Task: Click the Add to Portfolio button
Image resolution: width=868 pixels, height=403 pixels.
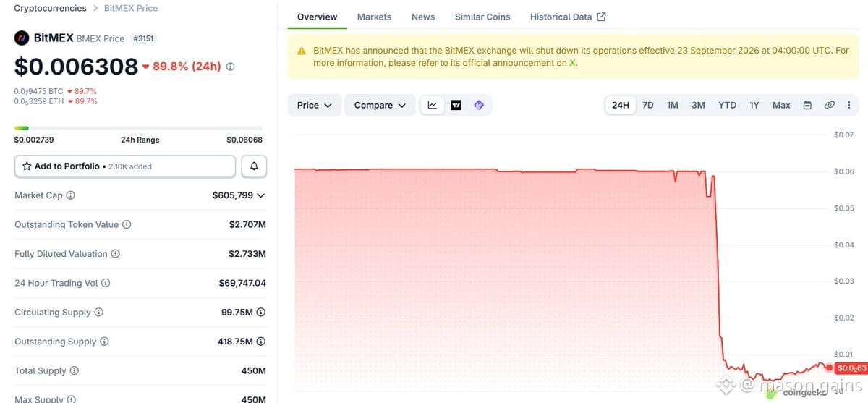Action: tap(125, 166)
